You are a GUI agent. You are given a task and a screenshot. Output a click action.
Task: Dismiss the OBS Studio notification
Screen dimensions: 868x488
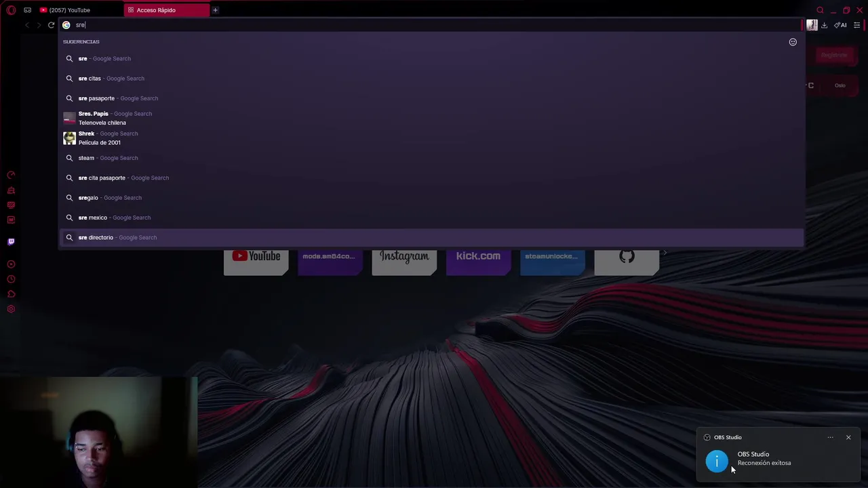tap(848, 437)
